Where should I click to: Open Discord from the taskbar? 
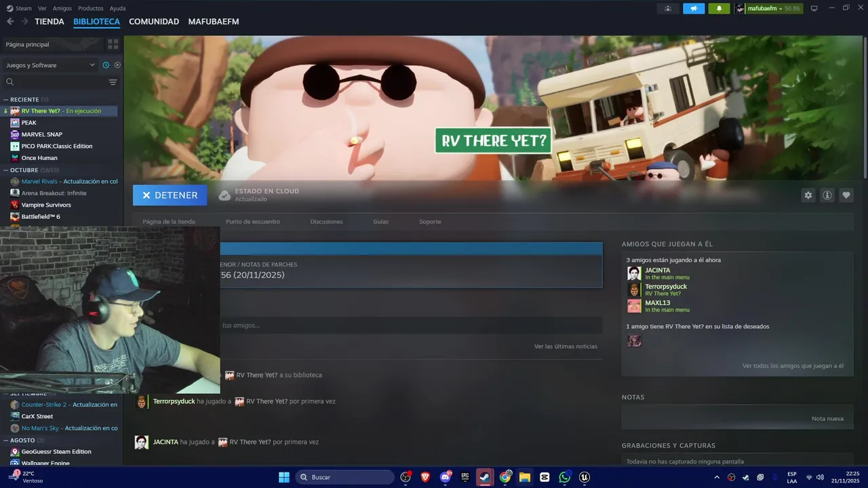446,477
